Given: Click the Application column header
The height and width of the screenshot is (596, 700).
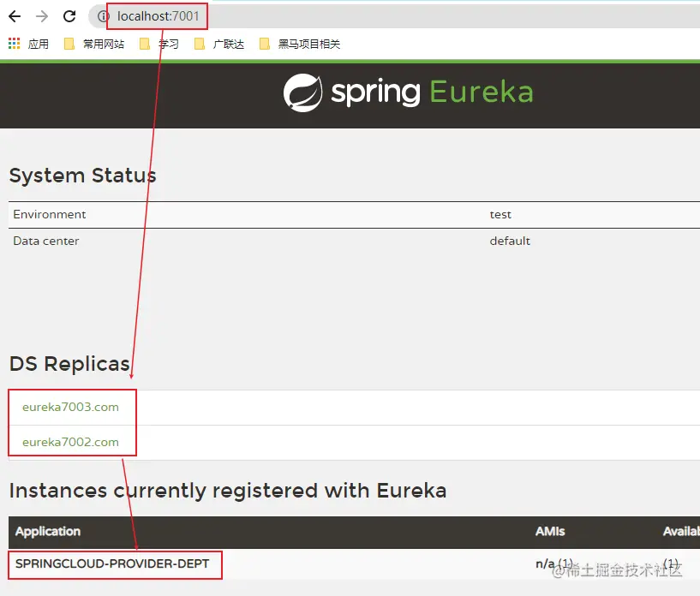Looking at the screenshot, I should [x=48, y=531].
